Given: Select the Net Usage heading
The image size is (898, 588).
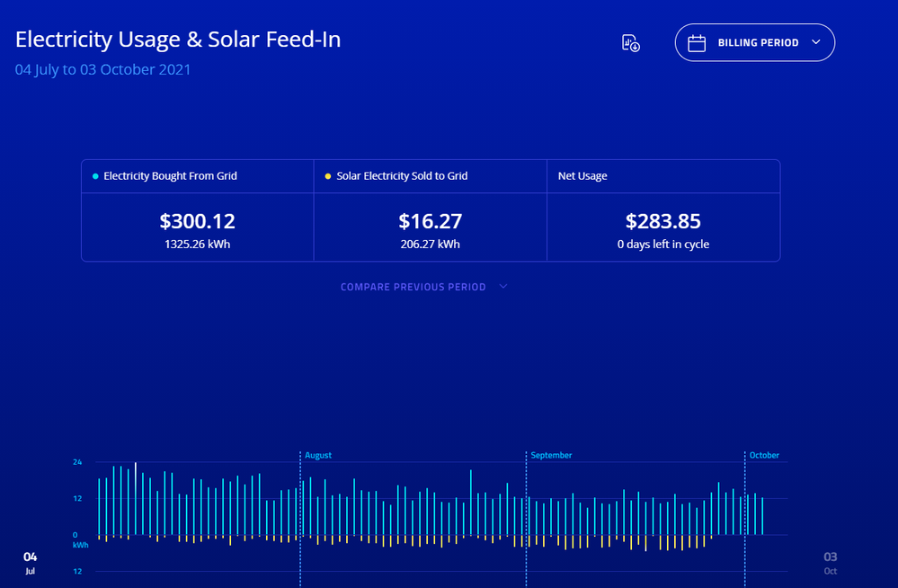Looking at the screenshot, I should pyautogui.click(x=582, y=176).
